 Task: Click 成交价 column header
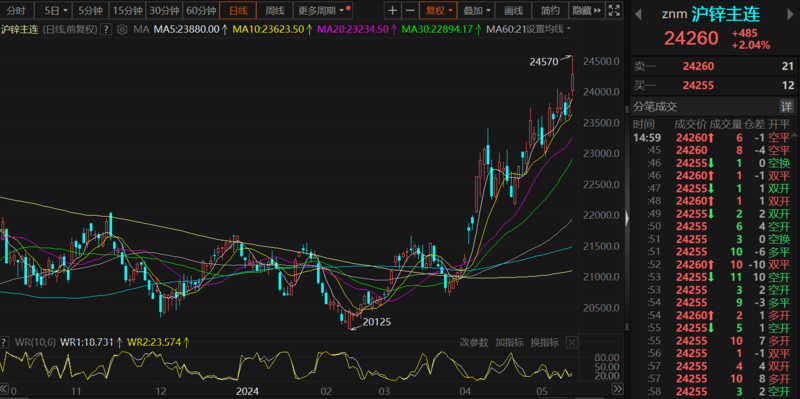691,124
